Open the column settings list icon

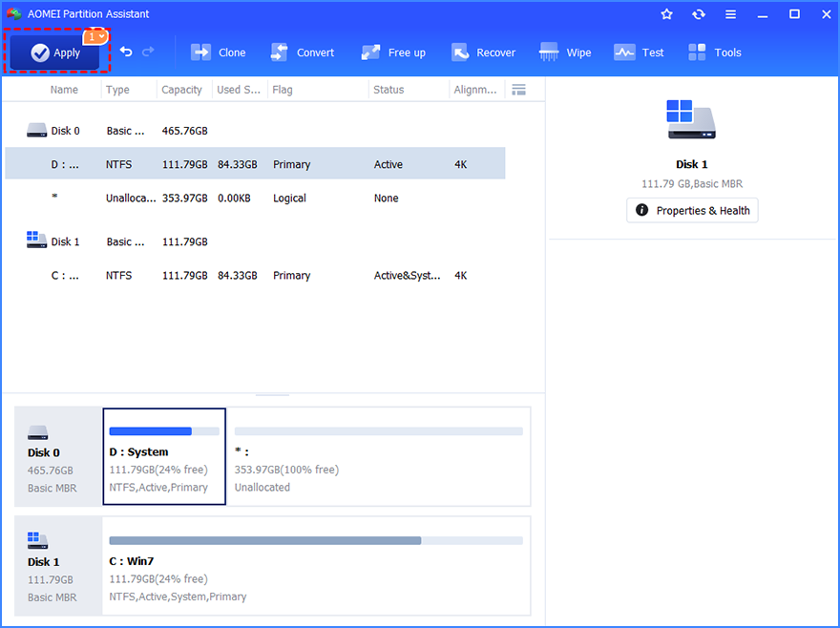518,90
